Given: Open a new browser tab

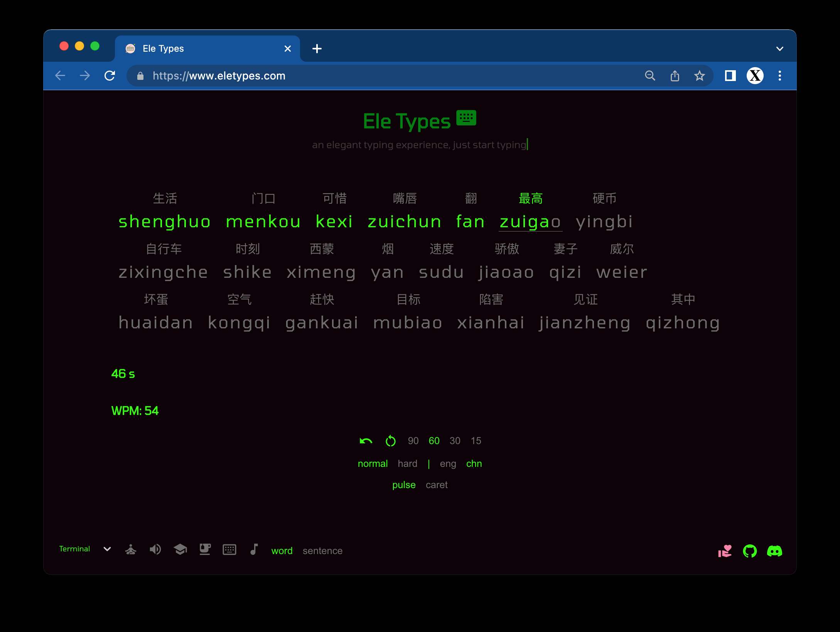Looking at the screenshot, I should (317, 49).
